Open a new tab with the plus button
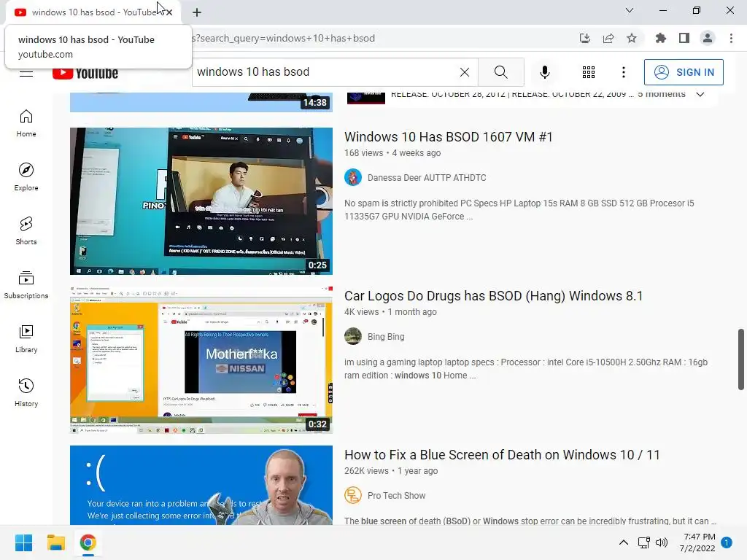The image size is (747, 560). click(x=197, y=12)
